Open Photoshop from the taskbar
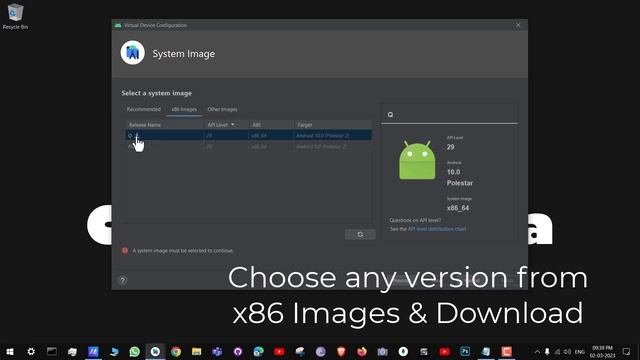The height and width of the screenshot is (360, 640). coord(465,351)
